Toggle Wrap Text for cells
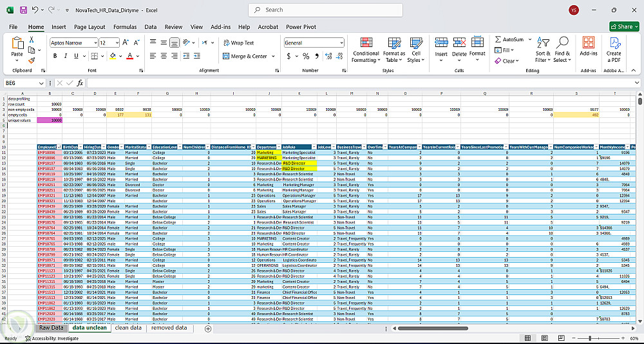This screenshot has width=644, height=344. 239,43
